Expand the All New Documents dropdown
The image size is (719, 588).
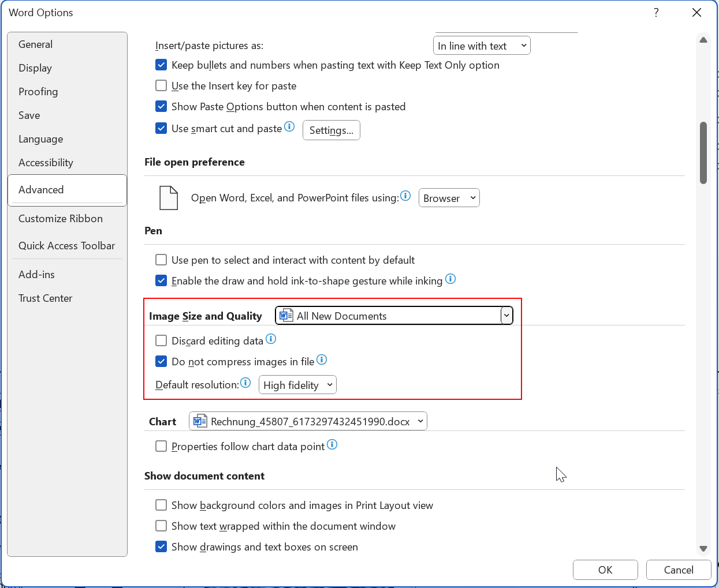click(x=506, y=316)
